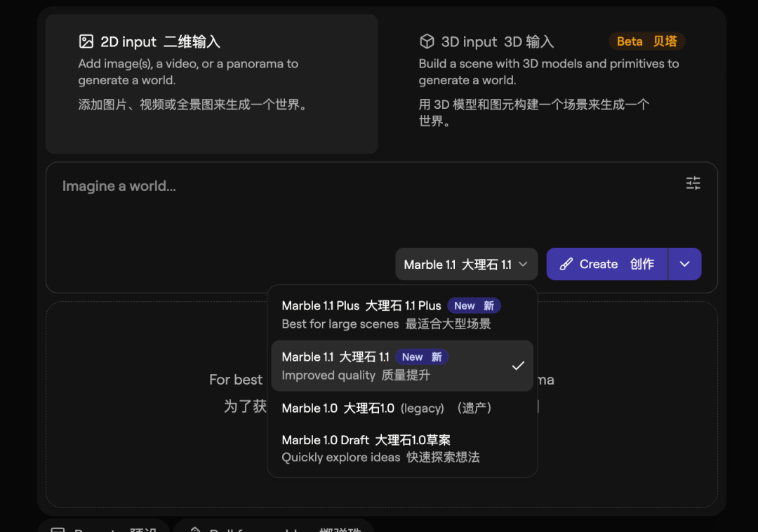The width and height of the screenshot is (758, 532).
Task: Switch to the 2D input panel
Action: click(x=211, y=84)
